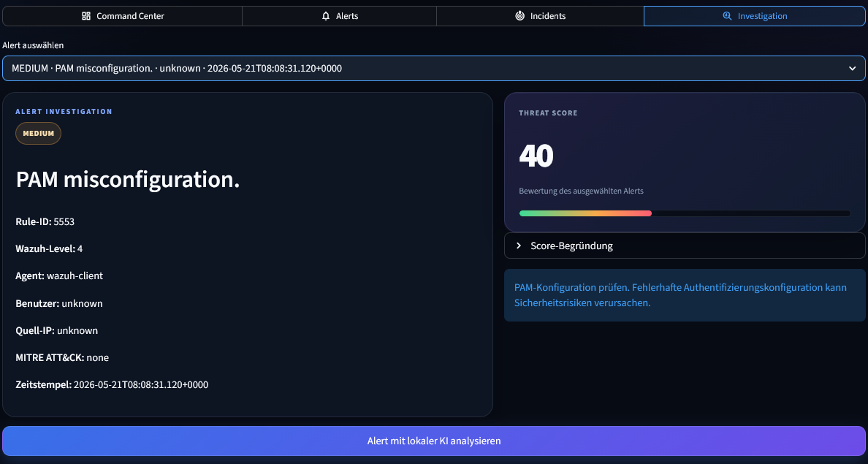Click the Investigation magnifier icon
Screen dimensions: 868x464
(728, 16)
